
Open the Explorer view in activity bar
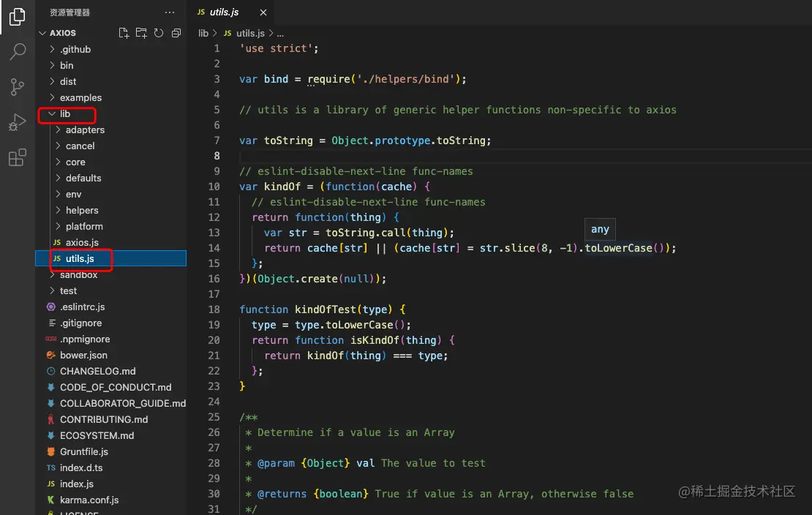[17, 17]
